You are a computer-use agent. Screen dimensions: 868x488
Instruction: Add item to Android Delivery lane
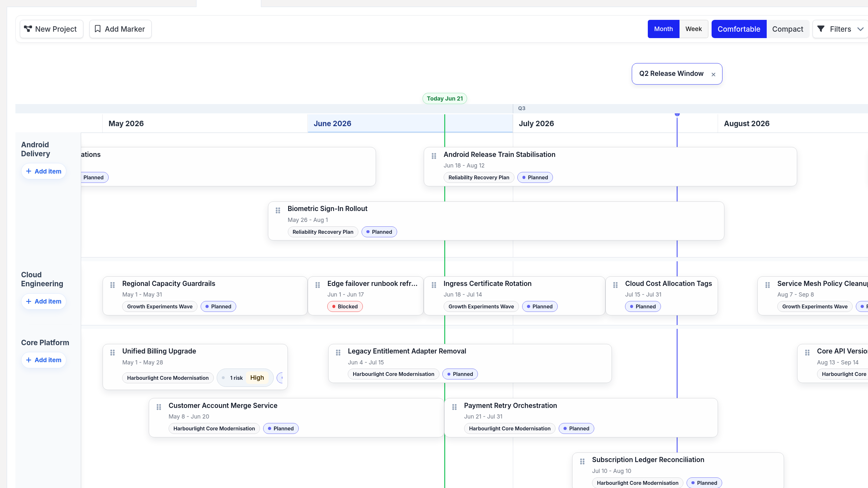[x=44, y=171]
